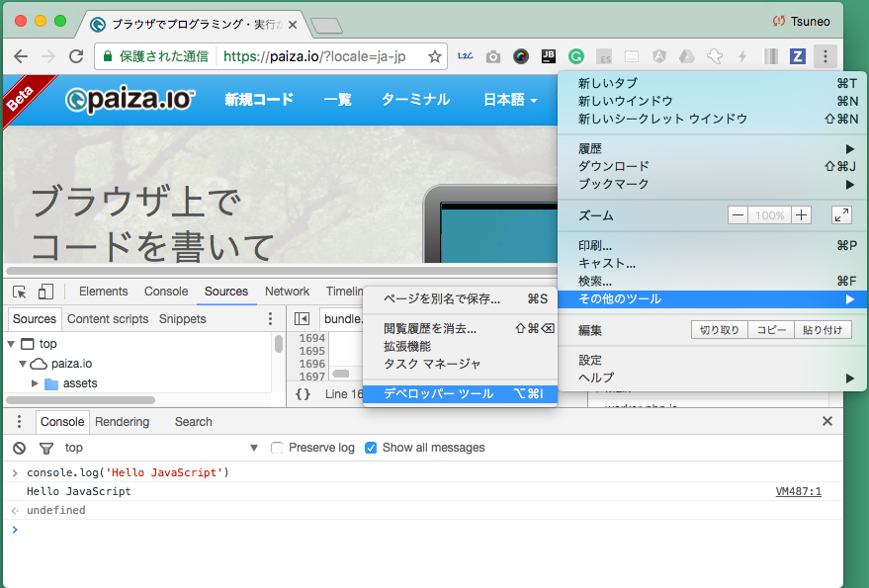Activate the DevTools inspect element picker

point(20,292)
